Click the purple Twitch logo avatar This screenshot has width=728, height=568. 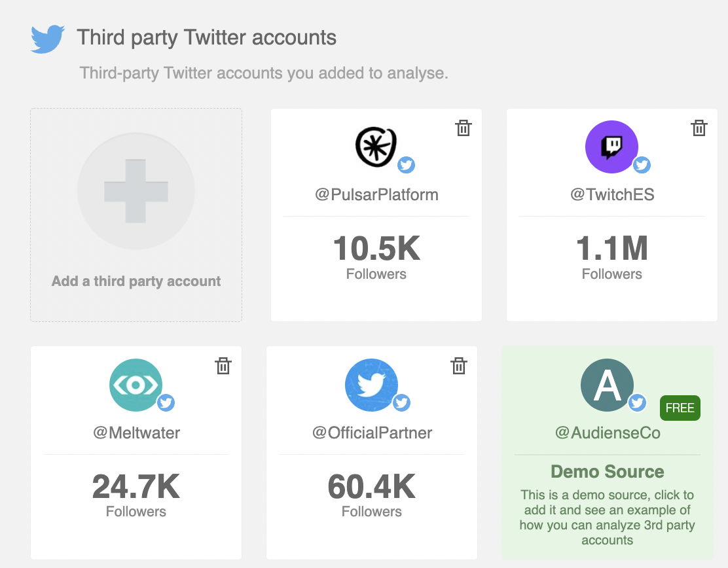(611, 147)
